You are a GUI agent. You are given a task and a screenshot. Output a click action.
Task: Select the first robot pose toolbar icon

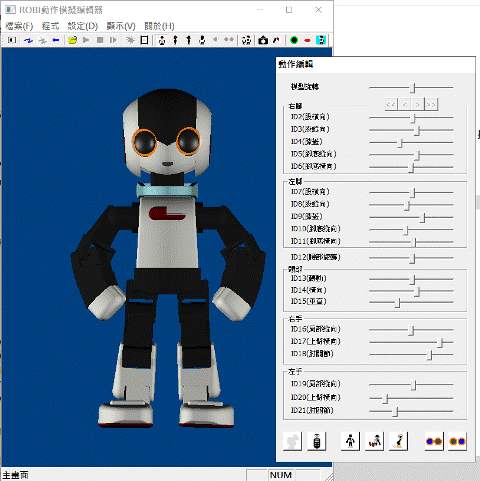[x=162, y=40]
